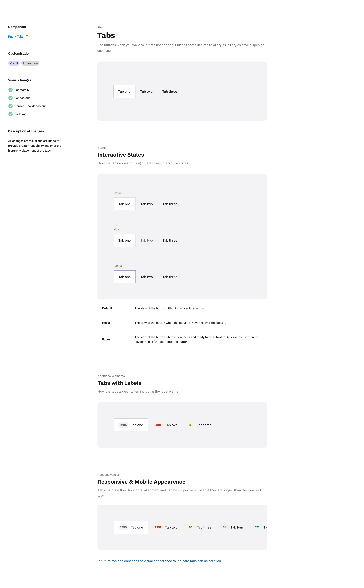This screenshot has height=588, width=364.
Task: Select the Interaction customisation tag
Action: tap(30, 63)
